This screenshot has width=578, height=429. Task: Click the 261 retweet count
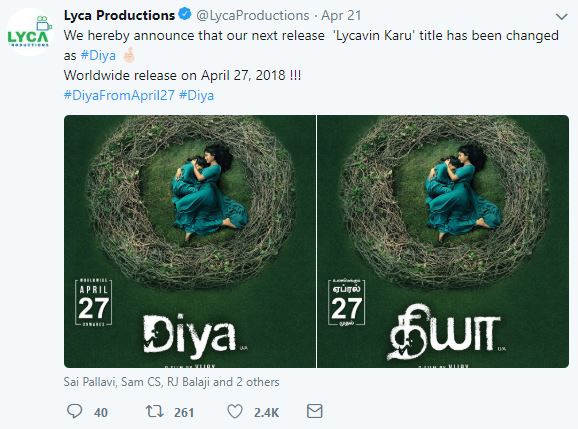(184, 412)
